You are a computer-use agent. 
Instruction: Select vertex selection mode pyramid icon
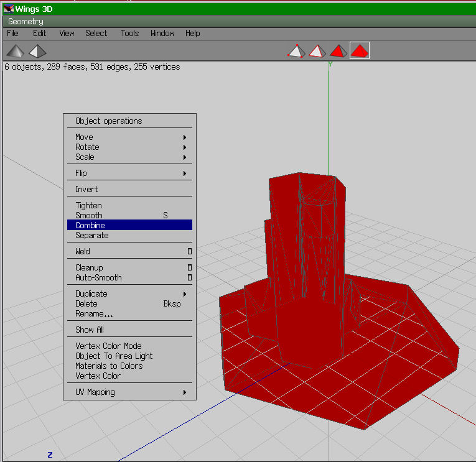(x=297, y=50)
